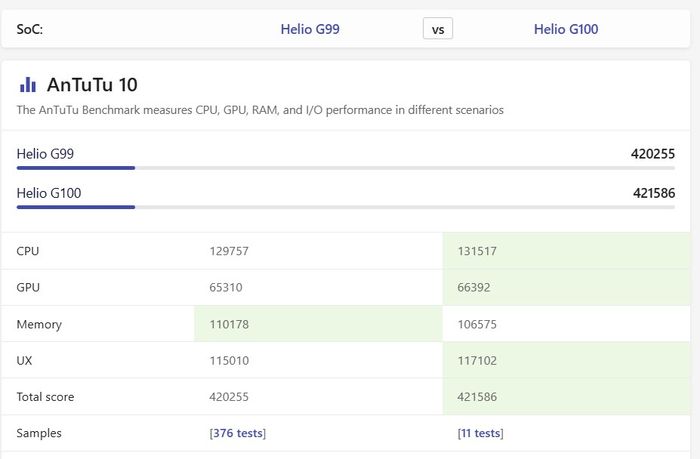The height and width of the screenshot is (459, 700).
Task: Click the Helio G99 score 420255
Action: 653,154
